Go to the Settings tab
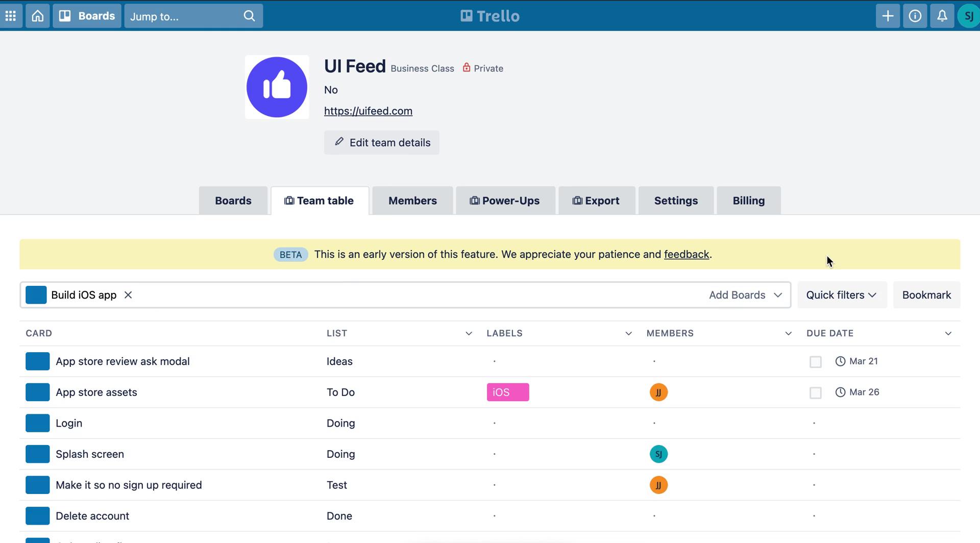The width and height of the screenshot is (980, 543). (676, 201)
